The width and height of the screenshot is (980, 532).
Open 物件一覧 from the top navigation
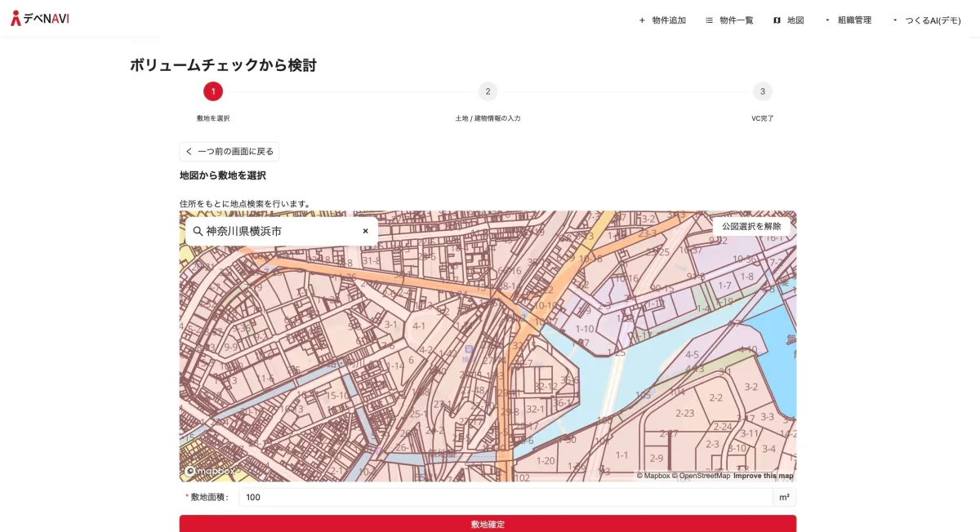[x=736, y=20]
